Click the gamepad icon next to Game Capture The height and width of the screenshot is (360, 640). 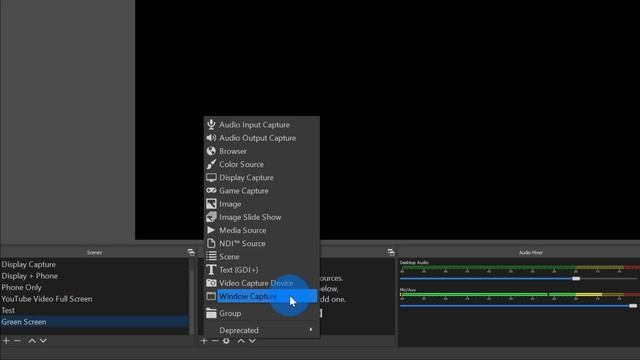click(211, 191)
